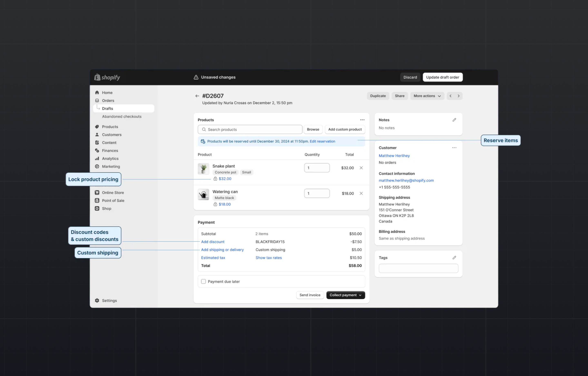Click the lock icon beside $18.00 price

(215, 204)
